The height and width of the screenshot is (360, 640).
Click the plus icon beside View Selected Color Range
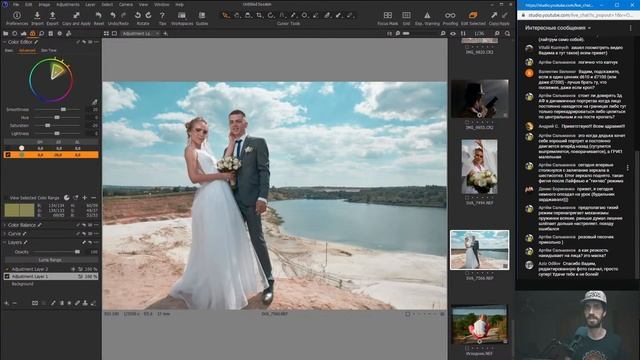tap(84, 198)
